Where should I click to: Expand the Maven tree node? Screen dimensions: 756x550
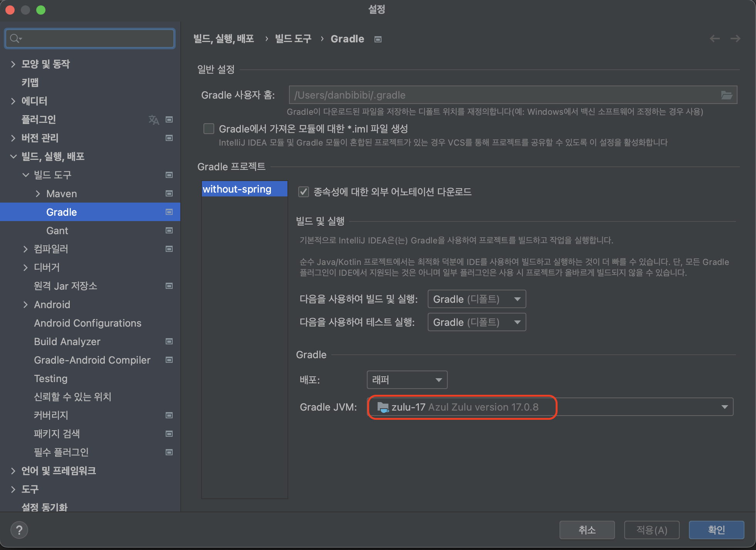tap(38, 194)
